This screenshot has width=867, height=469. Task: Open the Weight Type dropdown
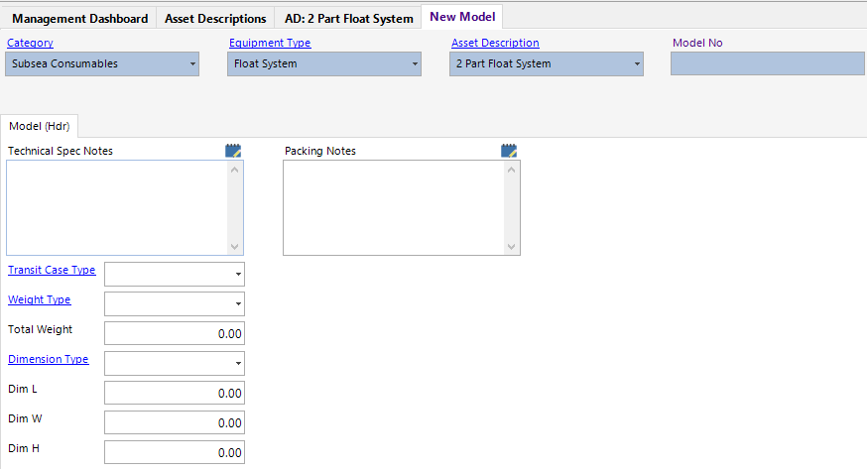point(238,304)
